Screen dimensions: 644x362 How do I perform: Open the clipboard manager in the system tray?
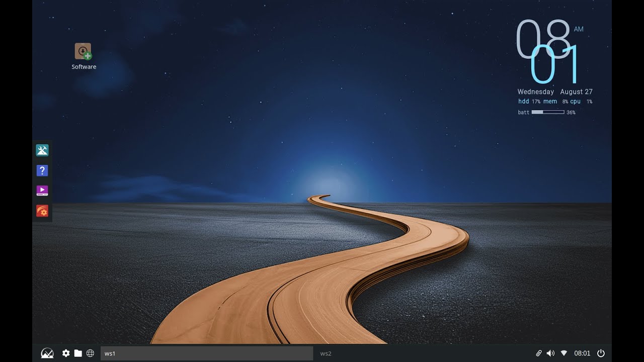point(538,353)
